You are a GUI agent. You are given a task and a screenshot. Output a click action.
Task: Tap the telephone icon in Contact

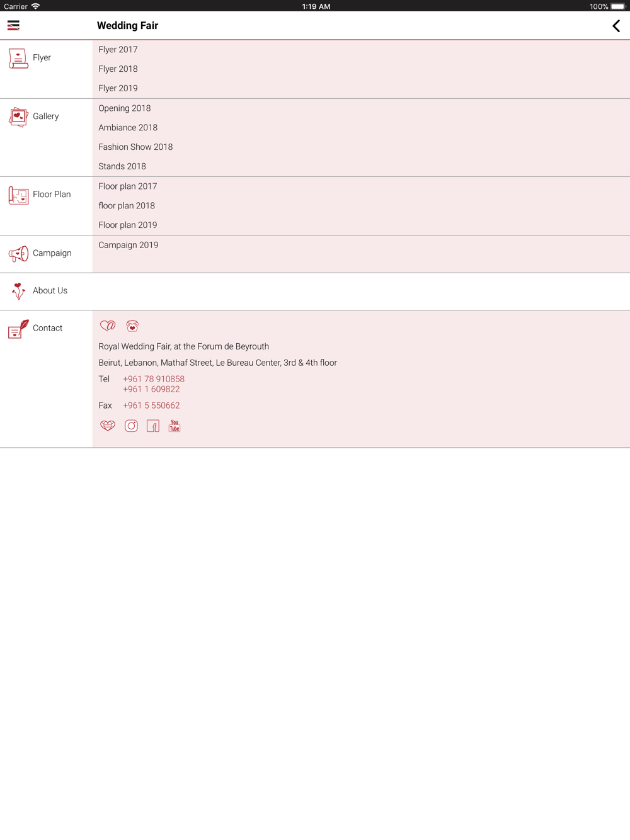(132, 326)
